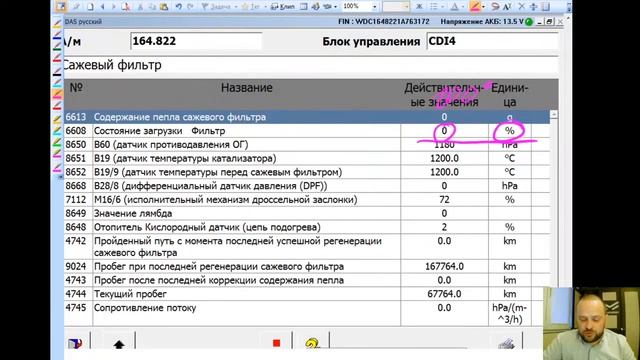
Task: Click the value 167764.0 km cell
Action: [444, 267]
